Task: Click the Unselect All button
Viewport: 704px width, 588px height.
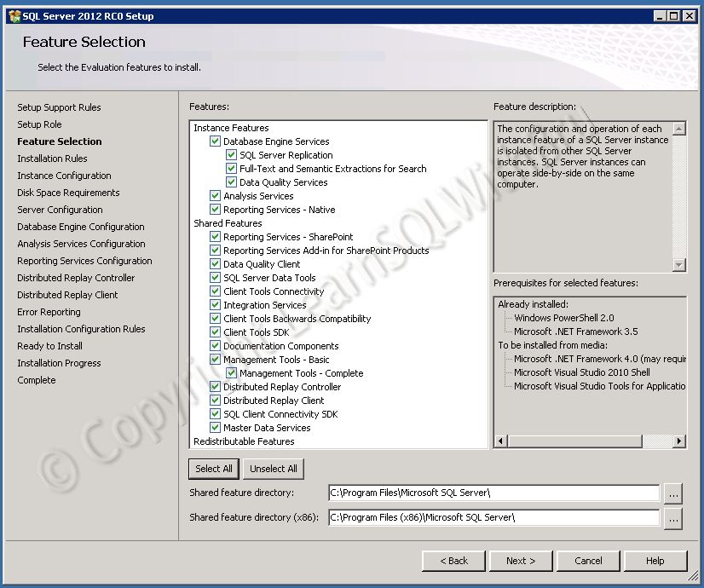Action: tap(274, 469)
